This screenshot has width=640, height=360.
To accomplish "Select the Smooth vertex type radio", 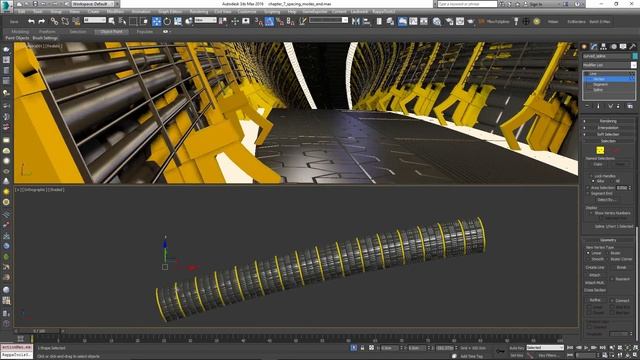I will pyautogui.click(x=588, y=259).
